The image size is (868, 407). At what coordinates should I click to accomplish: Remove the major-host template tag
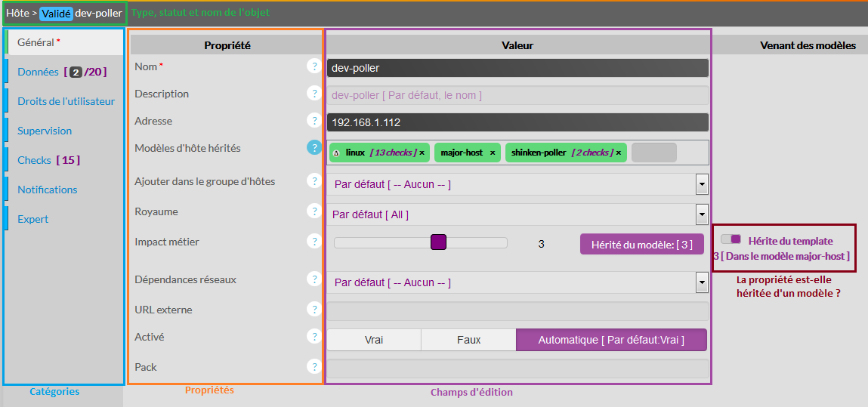493,153
